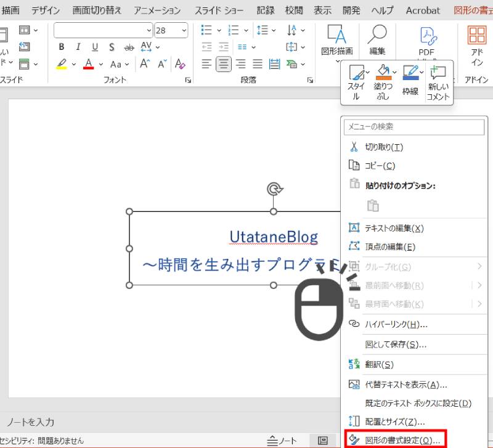
Task: Click the shape rotation handle
Action: pyautogui.click(x=274, y=189)
